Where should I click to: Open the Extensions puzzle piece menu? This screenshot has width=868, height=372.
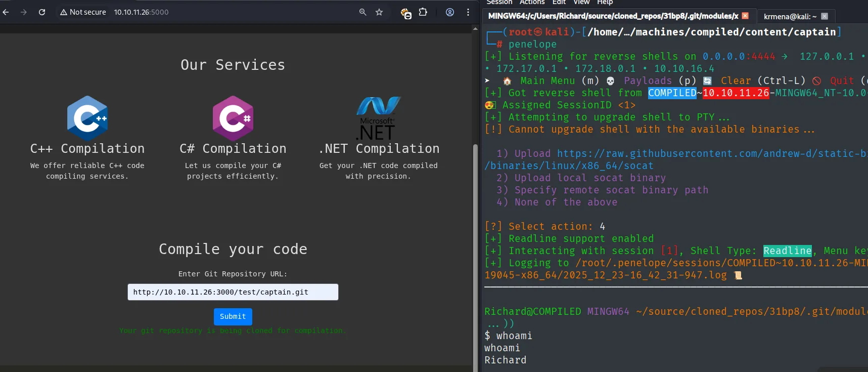tap(423, 12)
